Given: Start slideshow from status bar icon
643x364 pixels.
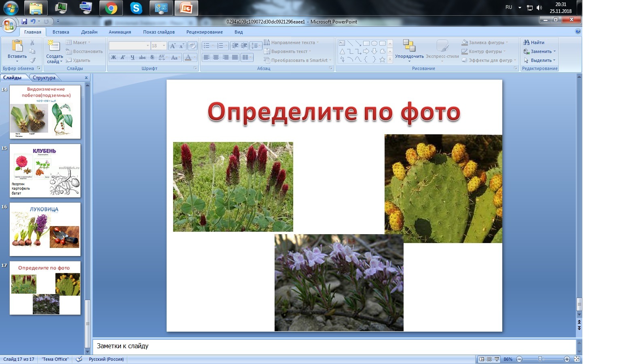Looking at the screenshot, I should [x=497, y=359].
